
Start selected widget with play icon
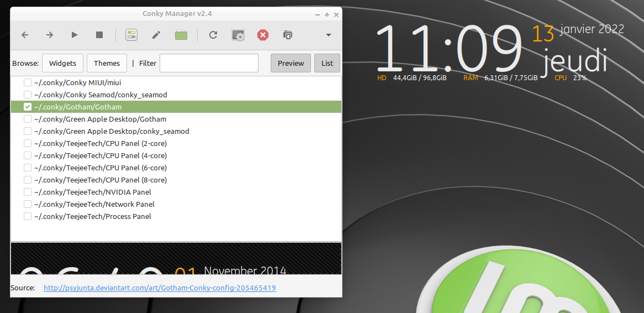[75, 35]
